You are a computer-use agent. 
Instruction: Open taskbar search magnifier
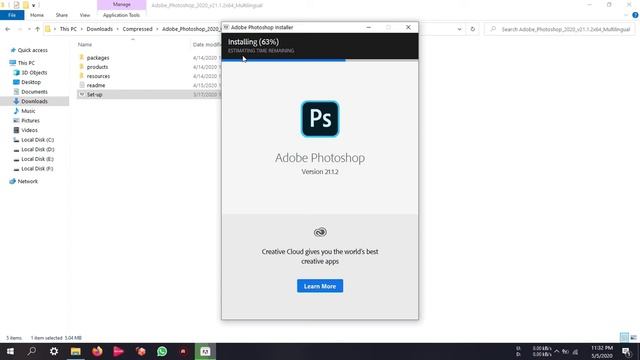pyautogui.click(x=32, y=351)
